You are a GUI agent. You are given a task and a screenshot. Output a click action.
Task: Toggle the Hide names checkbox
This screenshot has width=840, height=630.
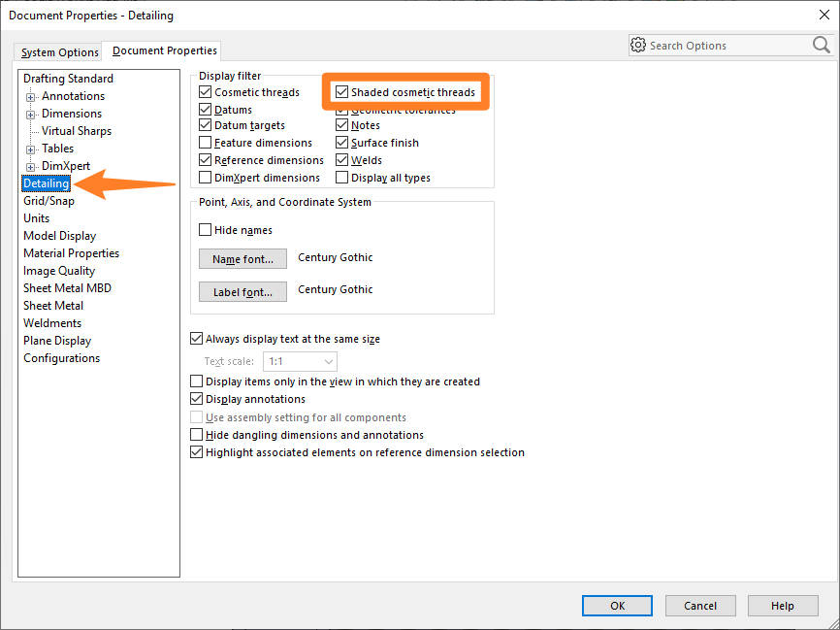(203, 230)
